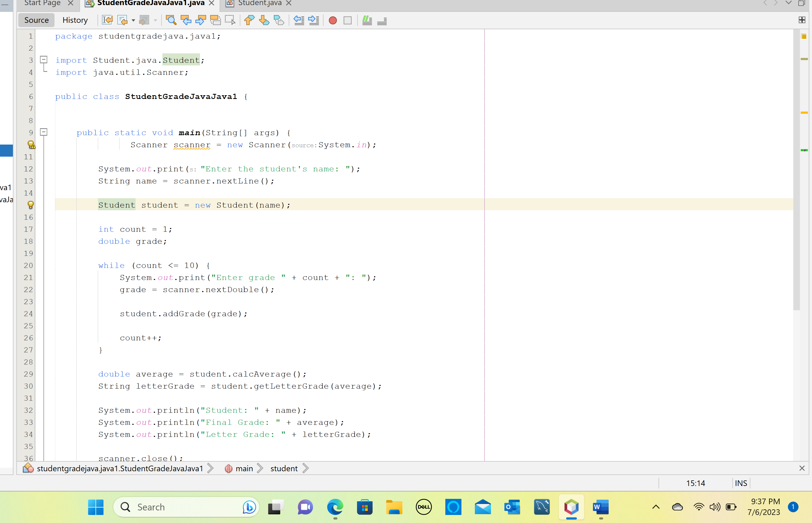Click studentgradejava.java1.StudentGradeJavaJava1 breadcrumb
Screen dimensions: 812x523
(120, 469)
